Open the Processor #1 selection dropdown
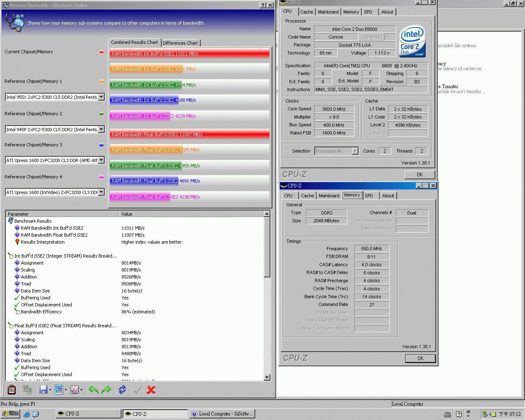 355,151
